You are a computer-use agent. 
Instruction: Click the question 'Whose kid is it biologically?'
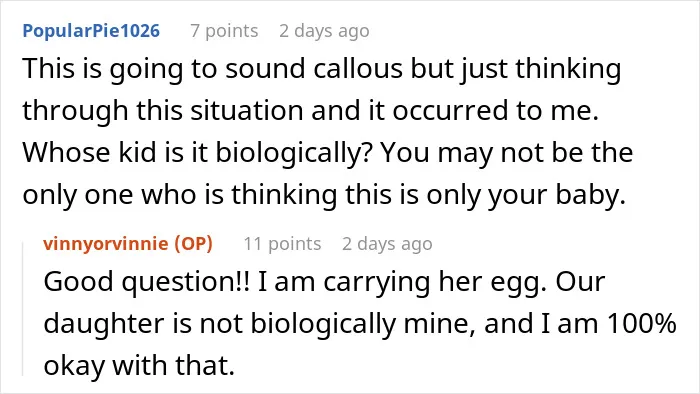click(x=198, y=153)
